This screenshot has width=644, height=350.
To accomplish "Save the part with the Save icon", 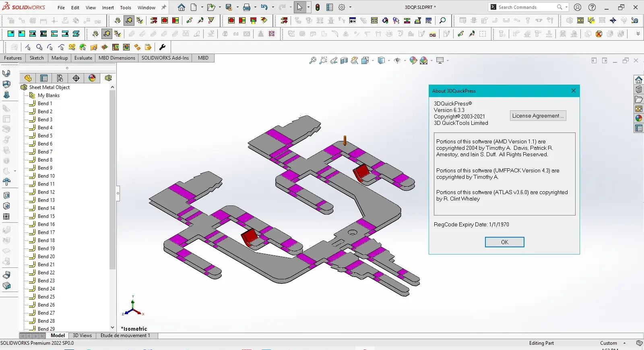I will [x=229, y=7].
